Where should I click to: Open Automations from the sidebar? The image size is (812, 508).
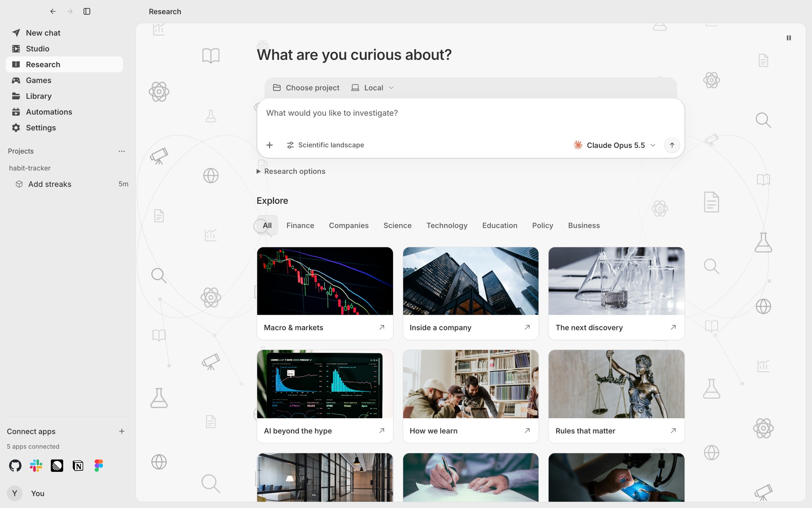click(64, 112)
